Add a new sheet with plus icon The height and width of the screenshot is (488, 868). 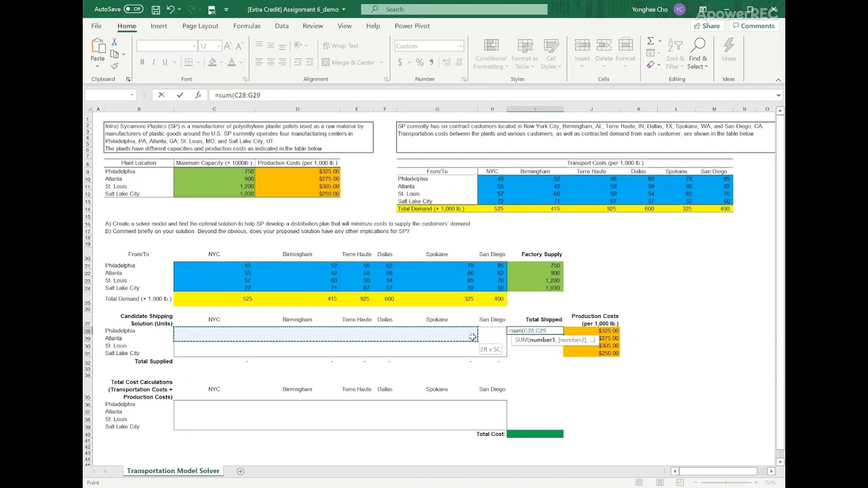click(240, 471)
